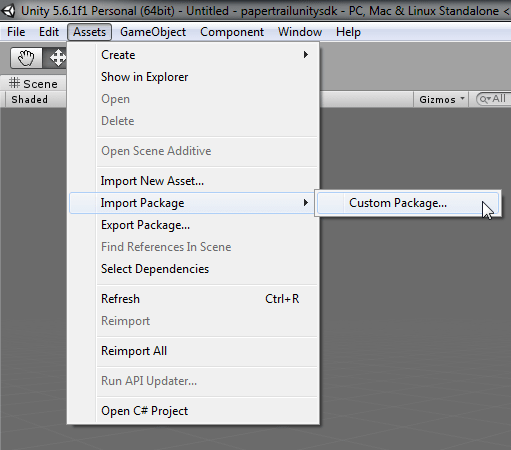
Task: Click the scene search All field
Action: coord(494,99)
